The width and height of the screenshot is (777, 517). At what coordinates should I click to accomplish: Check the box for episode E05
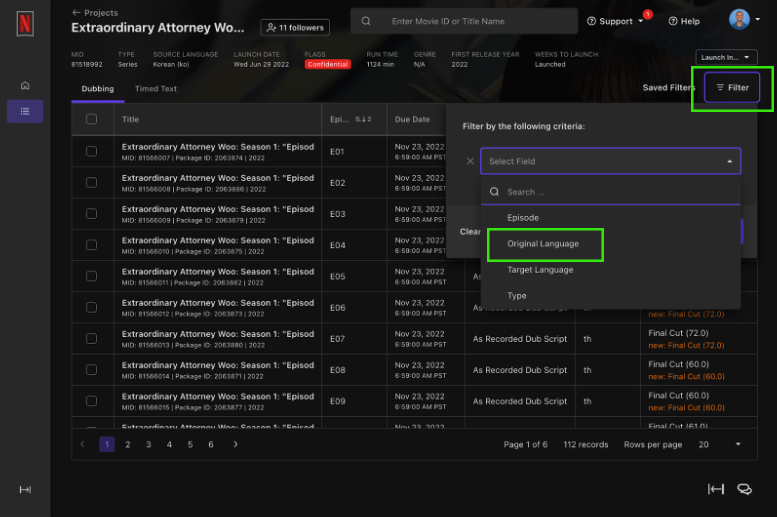pos(92,276)
